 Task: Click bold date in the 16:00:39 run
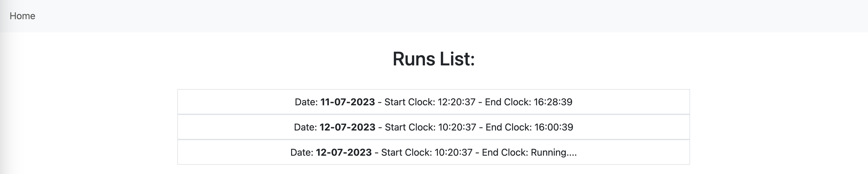tap(347, 127)
